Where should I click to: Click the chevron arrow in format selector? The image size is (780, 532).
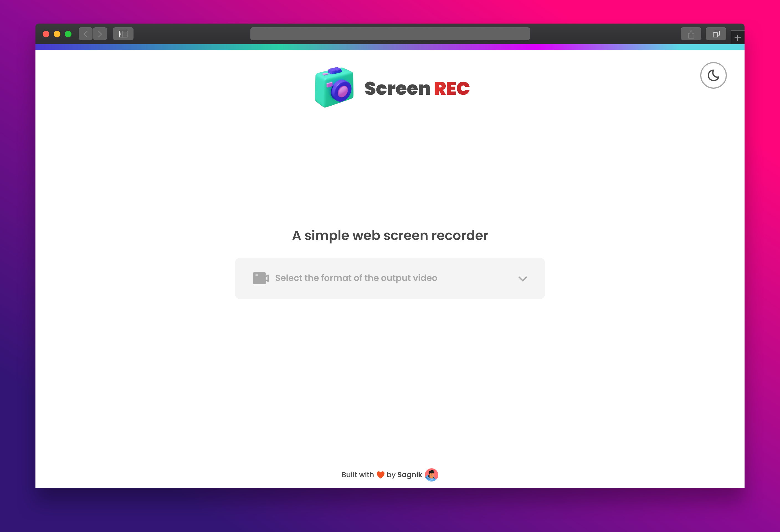(x=522, y=278)
